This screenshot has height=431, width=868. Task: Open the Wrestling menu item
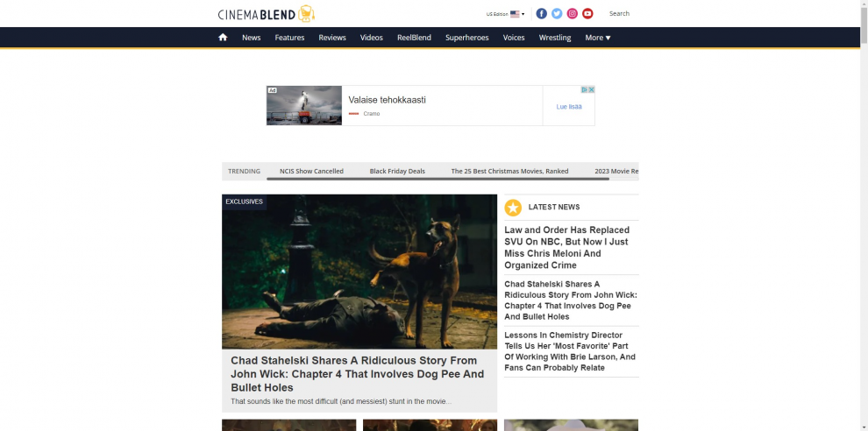tap(555, 38)
